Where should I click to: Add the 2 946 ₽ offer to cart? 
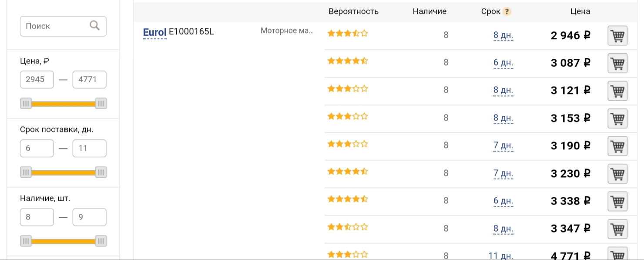pos(617,36)
